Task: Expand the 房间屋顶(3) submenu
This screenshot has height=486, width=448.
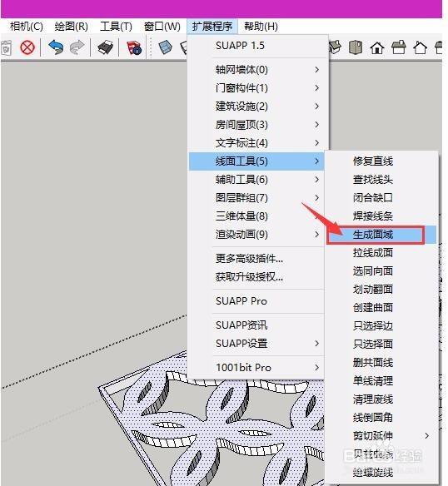Action: pyautogui.click(x=257, y=125)
